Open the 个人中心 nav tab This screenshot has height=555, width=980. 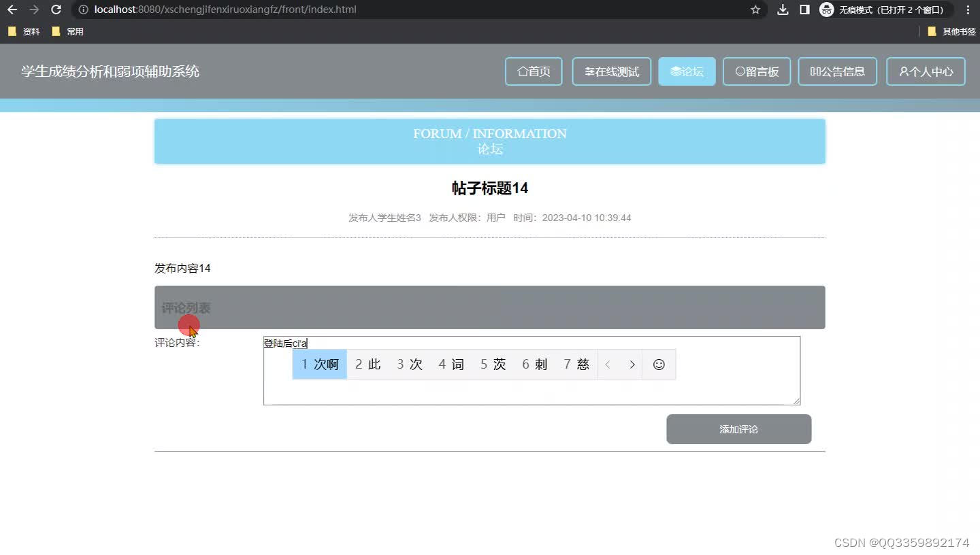coord(926,71)
